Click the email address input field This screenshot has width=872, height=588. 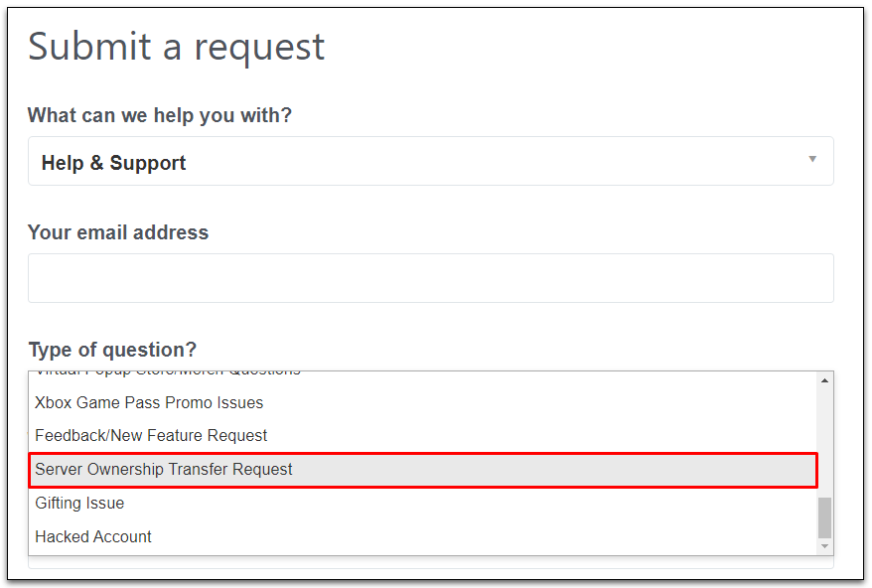pyautogui.click(x=430, y=278)
